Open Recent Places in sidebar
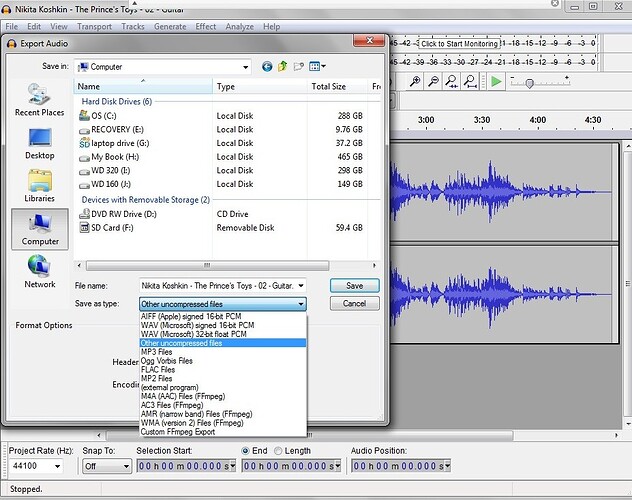The image size is (632, 500). (40, 100)
